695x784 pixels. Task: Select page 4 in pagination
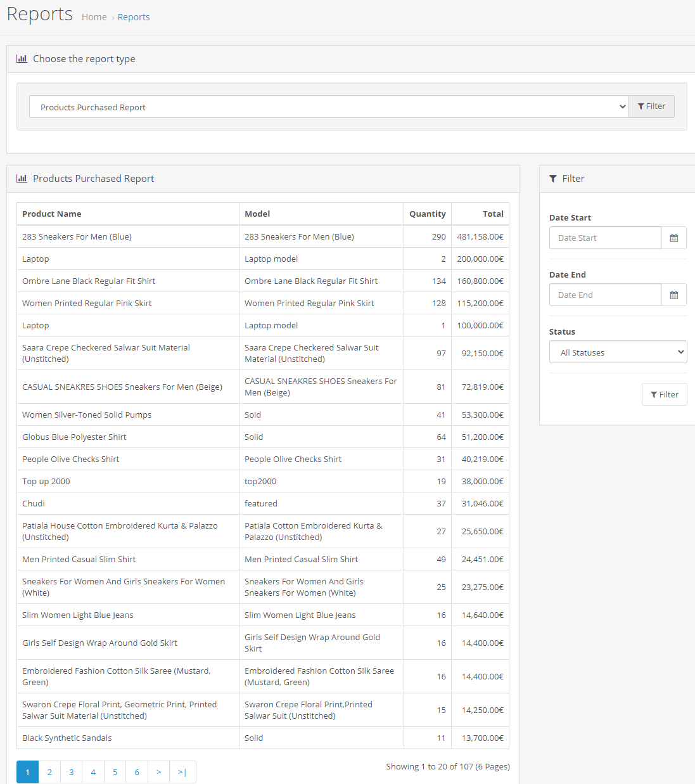(x=93, y=772)
